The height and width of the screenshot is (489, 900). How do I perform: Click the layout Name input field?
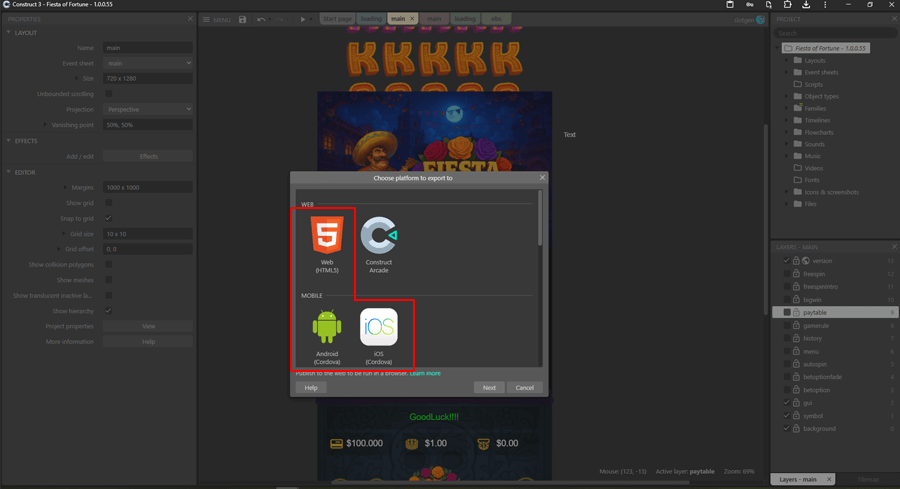click(147, 48)
